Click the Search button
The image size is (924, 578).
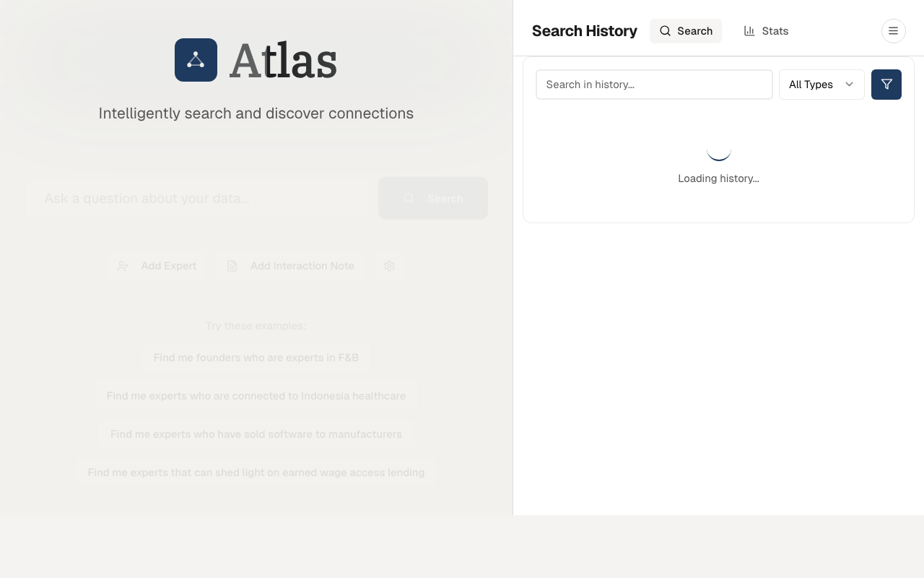[x=433, y=198]
